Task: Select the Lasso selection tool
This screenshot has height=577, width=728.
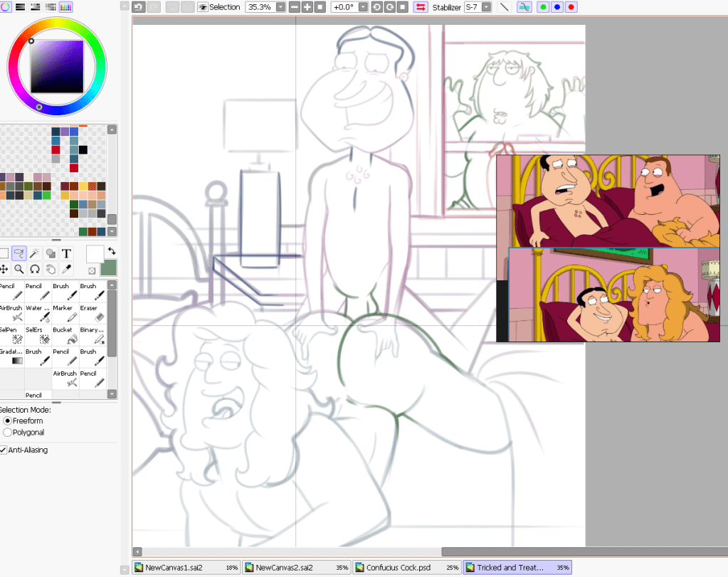Action: pos(19,253)
